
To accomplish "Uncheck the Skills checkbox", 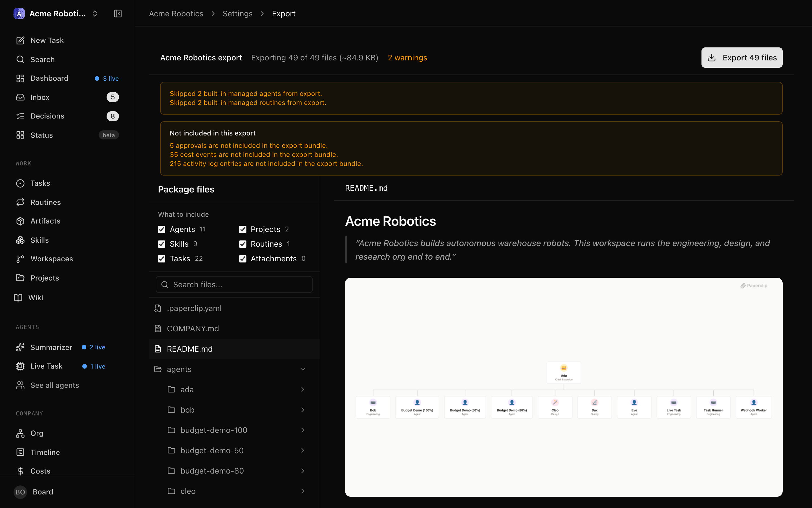I will [x=162, y=244].
